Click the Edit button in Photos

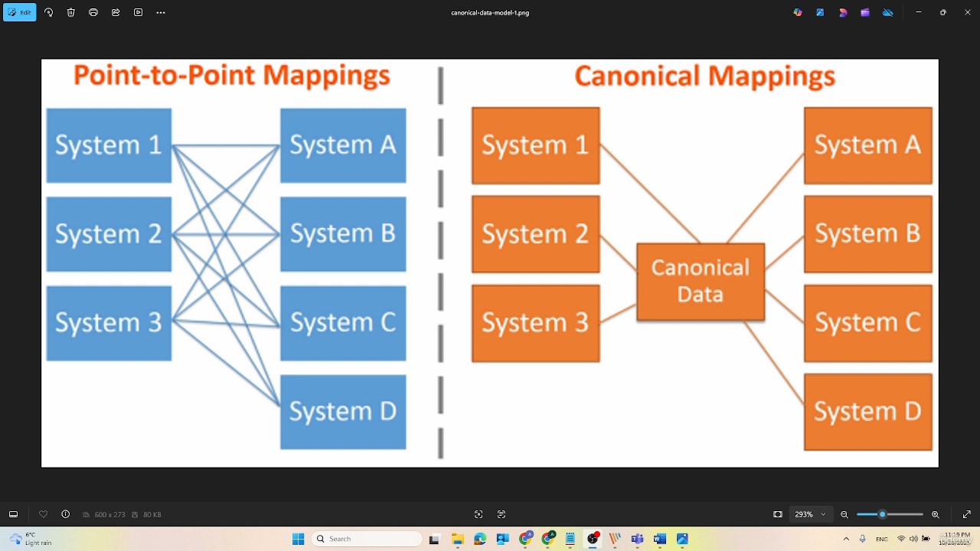point(20,12)
